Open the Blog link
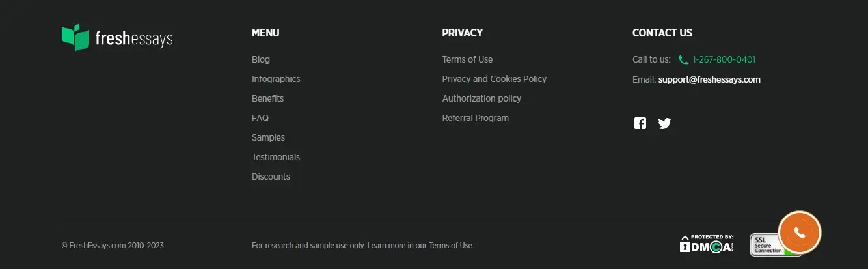This screenshot has height=269, width=868. pos(261,59)
